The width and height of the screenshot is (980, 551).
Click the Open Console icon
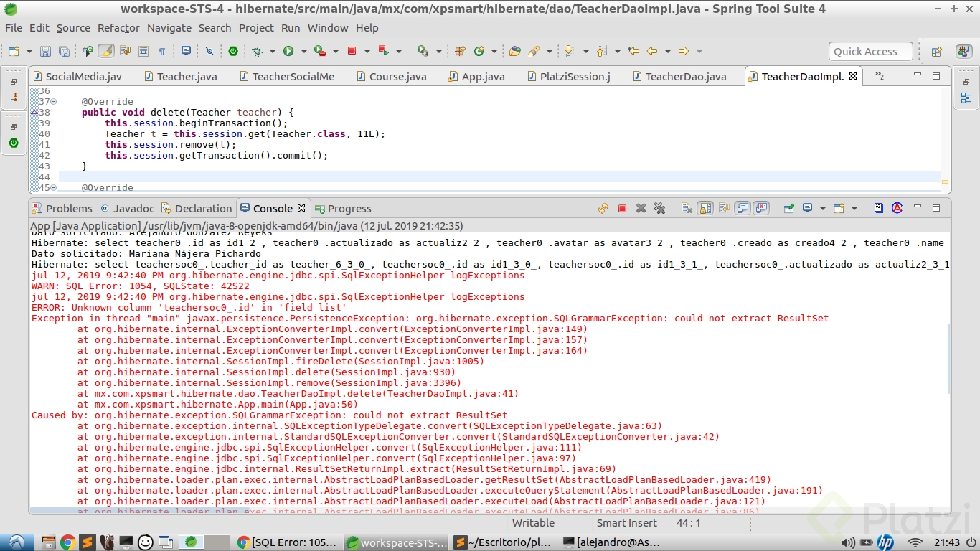click(839, 208)
